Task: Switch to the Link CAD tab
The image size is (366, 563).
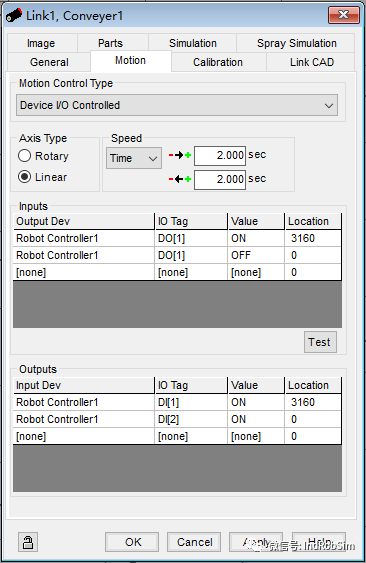Action: tap(312, 62)
